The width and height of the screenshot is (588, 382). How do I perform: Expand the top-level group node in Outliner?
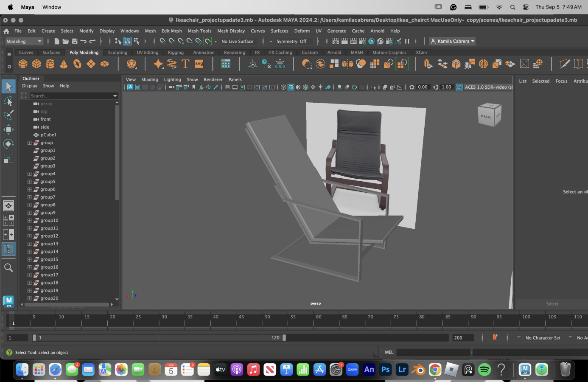[x=29, y=143]
